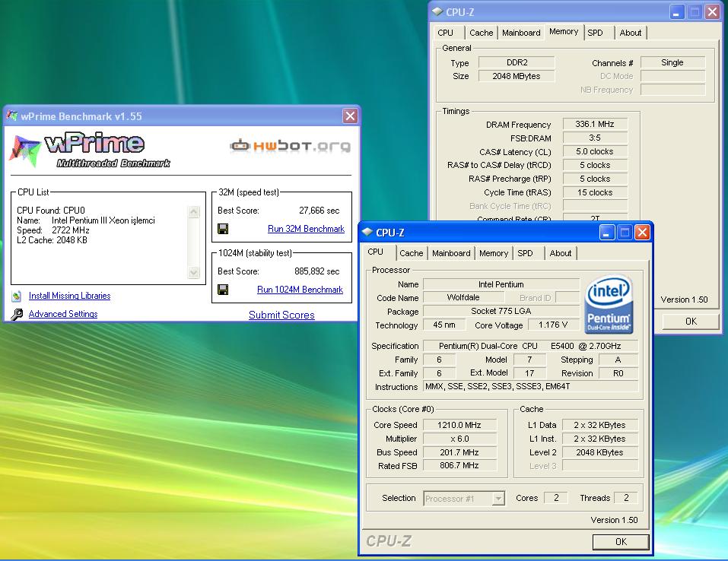The image size is (728, 561).
Task: Click the Level 2 cache value 2048 KBytes
Action: [600, 452]
